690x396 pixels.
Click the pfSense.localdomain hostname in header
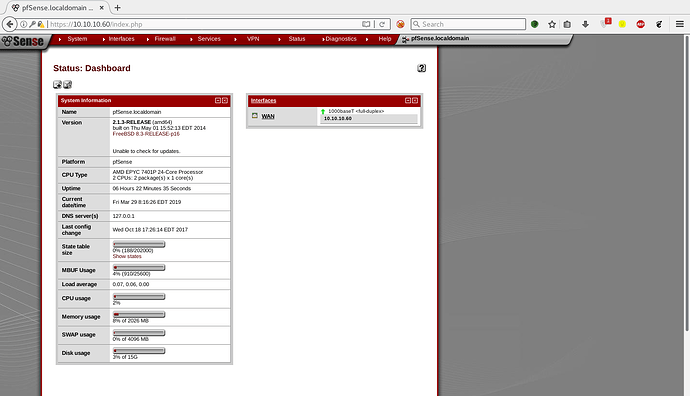[440, 38]
